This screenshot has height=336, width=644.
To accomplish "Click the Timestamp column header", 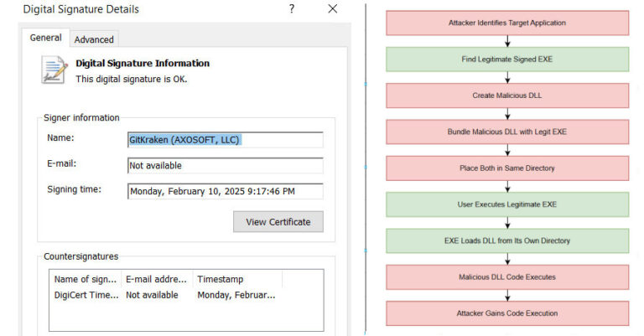I will [x=236, y=279].
